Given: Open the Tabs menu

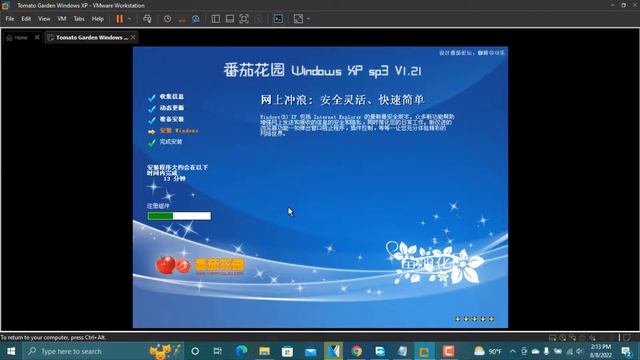Looking at the screenshot, I should point(79,19).
